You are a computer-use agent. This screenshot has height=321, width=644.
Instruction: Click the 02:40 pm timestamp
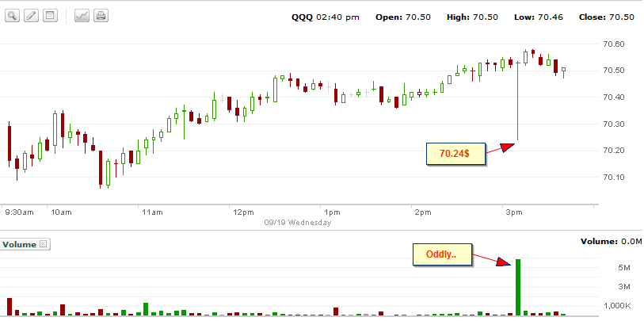(337, 17)
